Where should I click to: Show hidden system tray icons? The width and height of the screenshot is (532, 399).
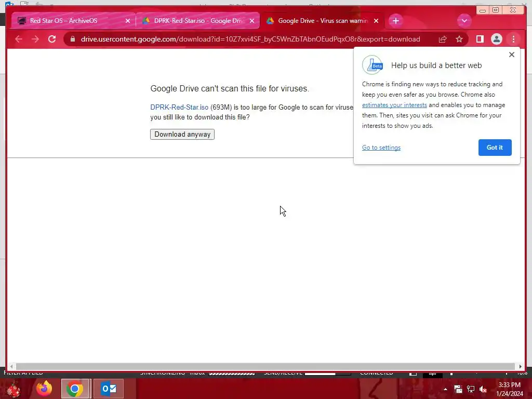click(445, 389)
